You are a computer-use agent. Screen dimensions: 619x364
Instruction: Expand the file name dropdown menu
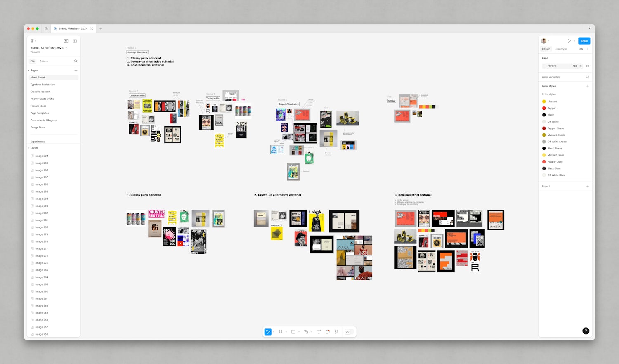(x=66, y=48)
